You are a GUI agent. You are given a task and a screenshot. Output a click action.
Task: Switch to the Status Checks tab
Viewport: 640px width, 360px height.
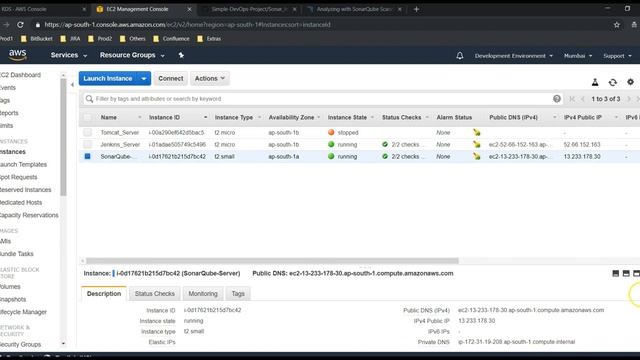pyautogui.click(x=155, y=293)
